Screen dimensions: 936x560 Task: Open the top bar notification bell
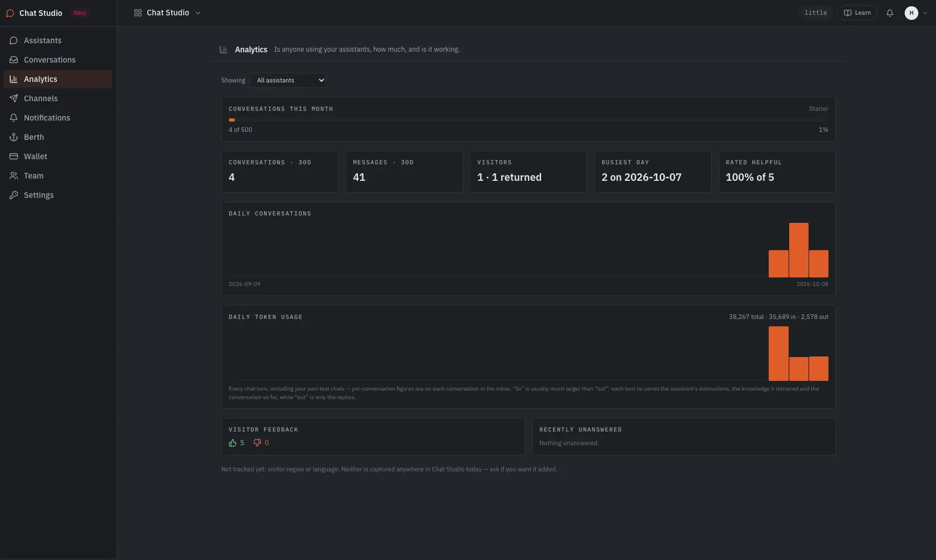tap(890, 13)
